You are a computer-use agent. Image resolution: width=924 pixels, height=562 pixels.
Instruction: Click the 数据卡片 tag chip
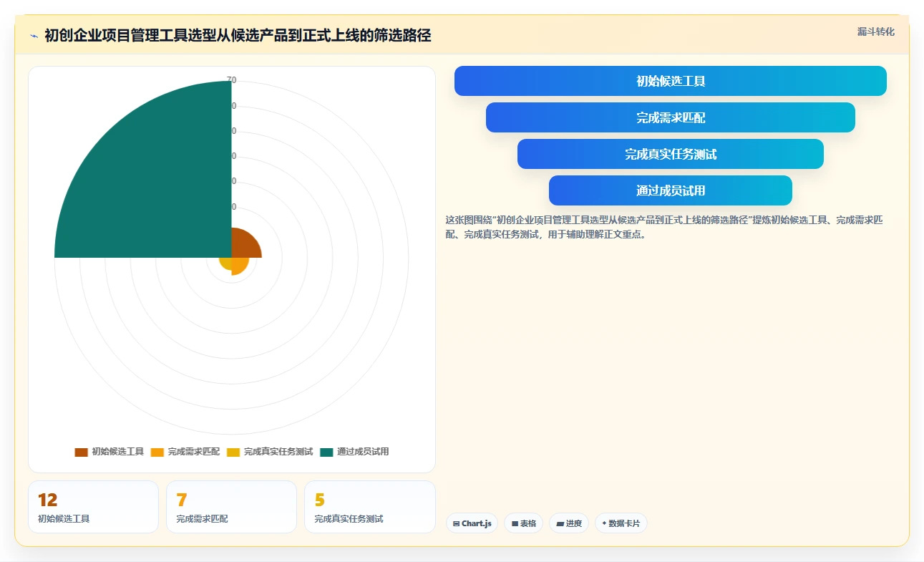click(x=621, y=523)
